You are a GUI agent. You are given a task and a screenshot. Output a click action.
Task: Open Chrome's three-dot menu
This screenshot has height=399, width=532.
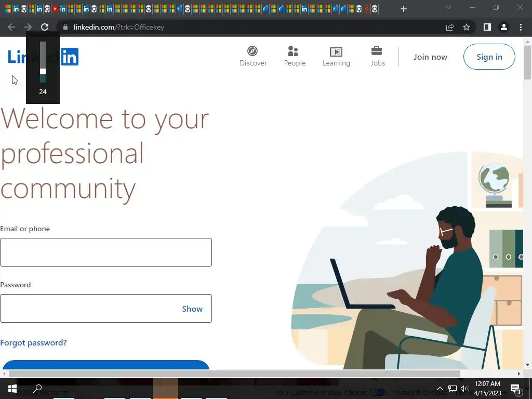click(521, 27)
